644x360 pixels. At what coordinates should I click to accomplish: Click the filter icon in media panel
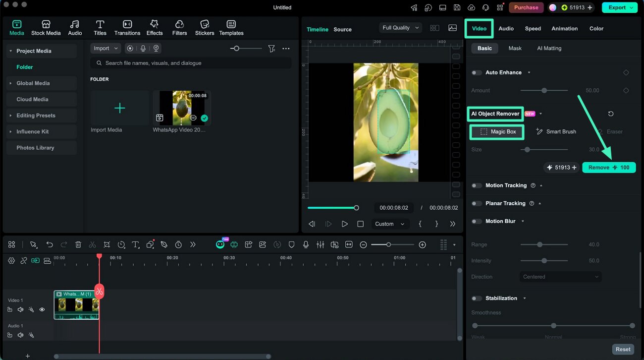(271, 49)
